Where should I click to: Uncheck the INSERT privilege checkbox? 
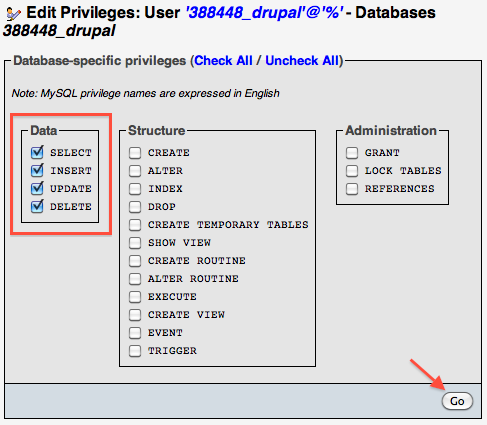point(37,170)
